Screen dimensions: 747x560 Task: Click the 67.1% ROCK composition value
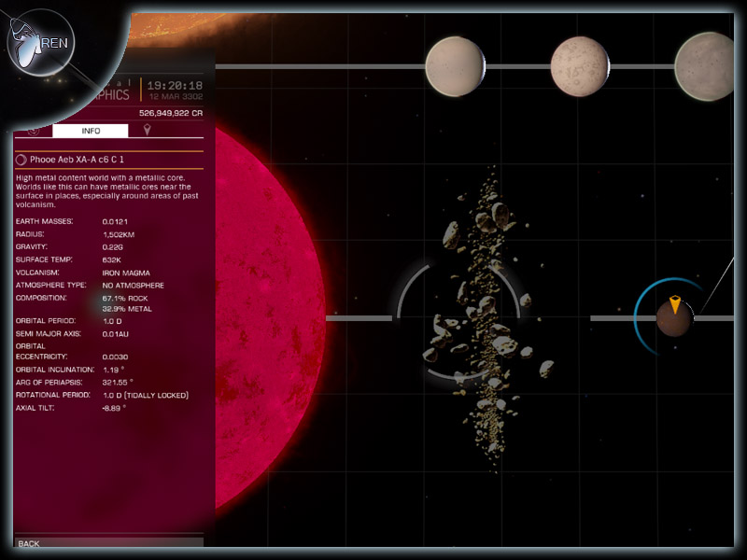pos(125,298)
